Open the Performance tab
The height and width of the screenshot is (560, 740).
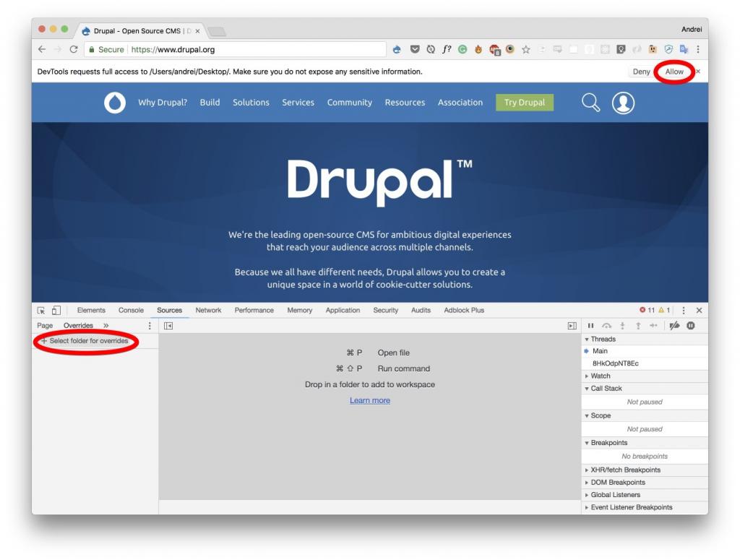254,310
